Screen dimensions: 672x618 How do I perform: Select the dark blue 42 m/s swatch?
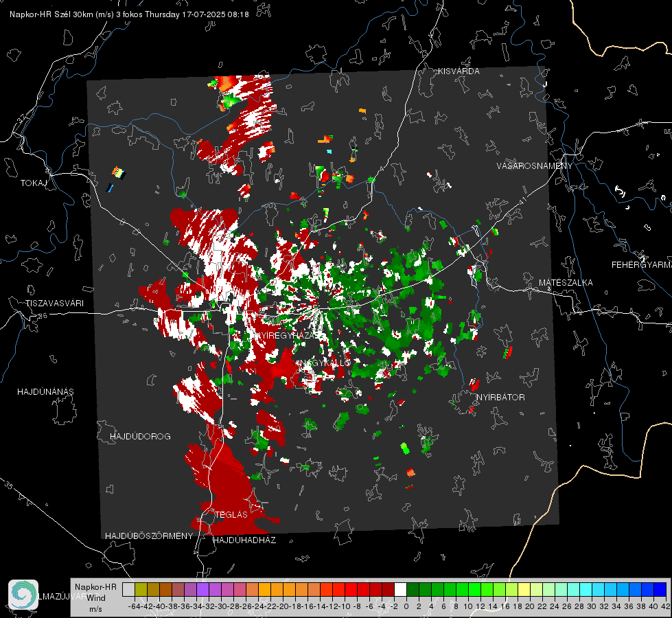660,590
